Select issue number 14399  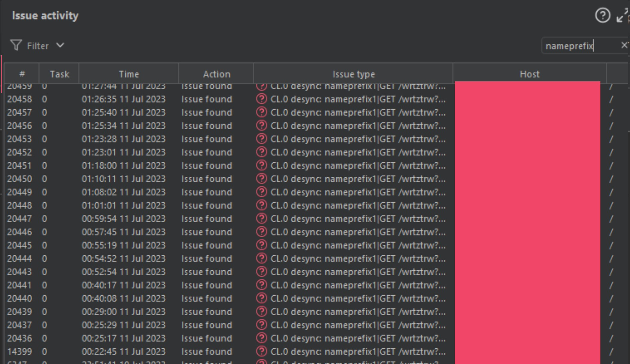pyautogui.click(x=20, y=351)
